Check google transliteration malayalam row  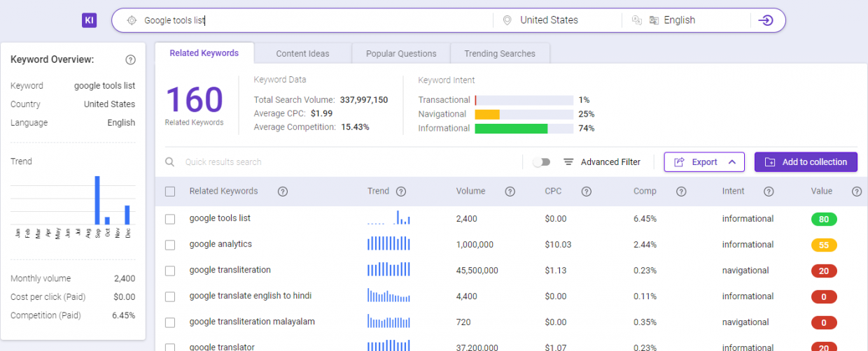tap(170, 322)
